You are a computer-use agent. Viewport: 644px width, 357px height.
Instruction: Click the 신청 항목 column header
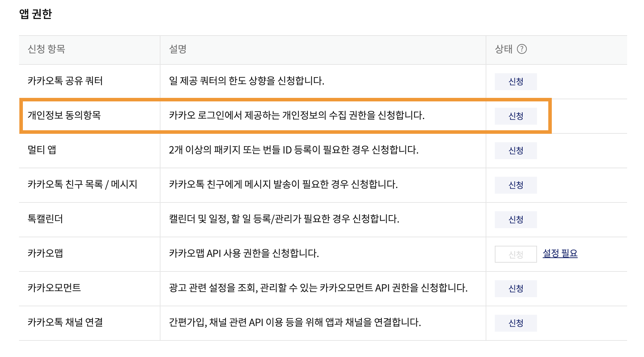pos(46,49)
